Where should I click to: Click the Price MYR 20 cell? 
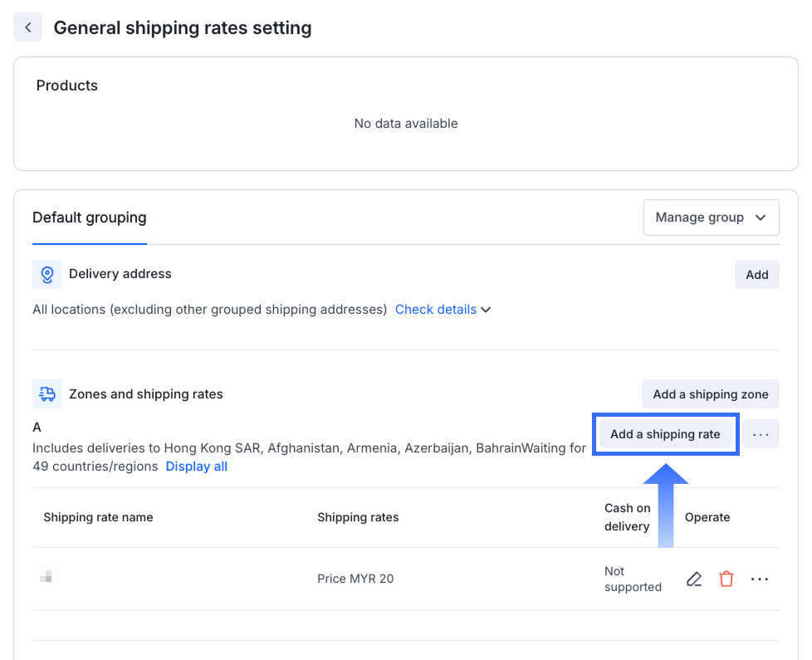355,579
